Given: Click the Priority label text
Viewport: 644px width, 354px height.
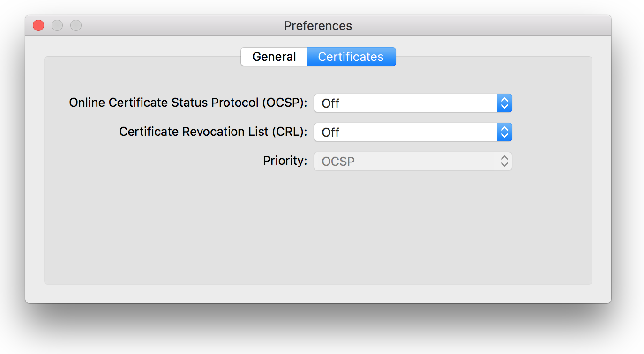Looking at the screenshot, I should click(x=285, y=161).
